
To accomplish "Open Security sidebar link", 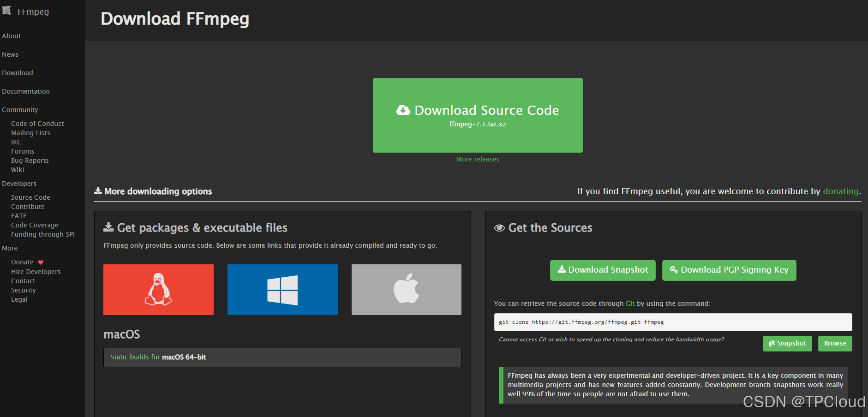I will tap(24, 290).
